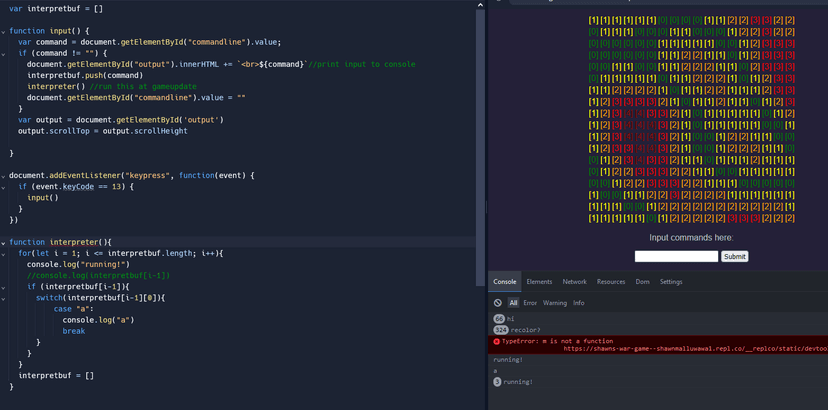Switch to the Elements tab
The height and width of the screenshot is (410, 828).
tap(539, 282)
